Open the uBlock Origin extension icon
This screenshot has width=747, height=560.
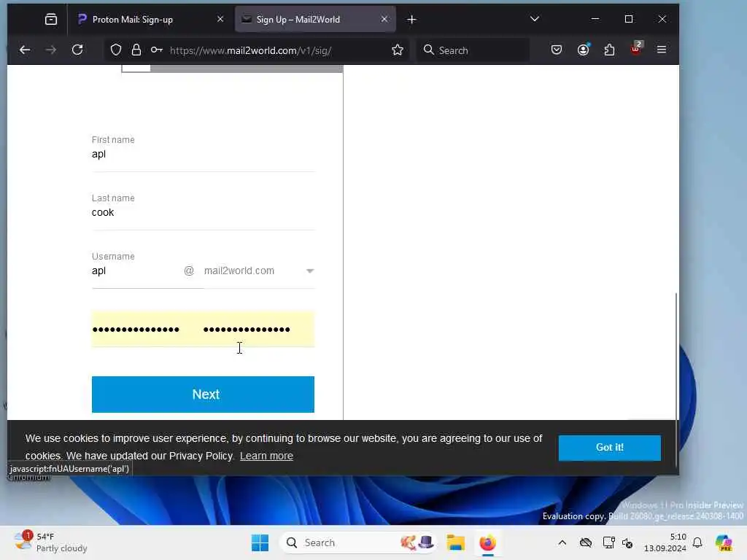pos(636,49)
